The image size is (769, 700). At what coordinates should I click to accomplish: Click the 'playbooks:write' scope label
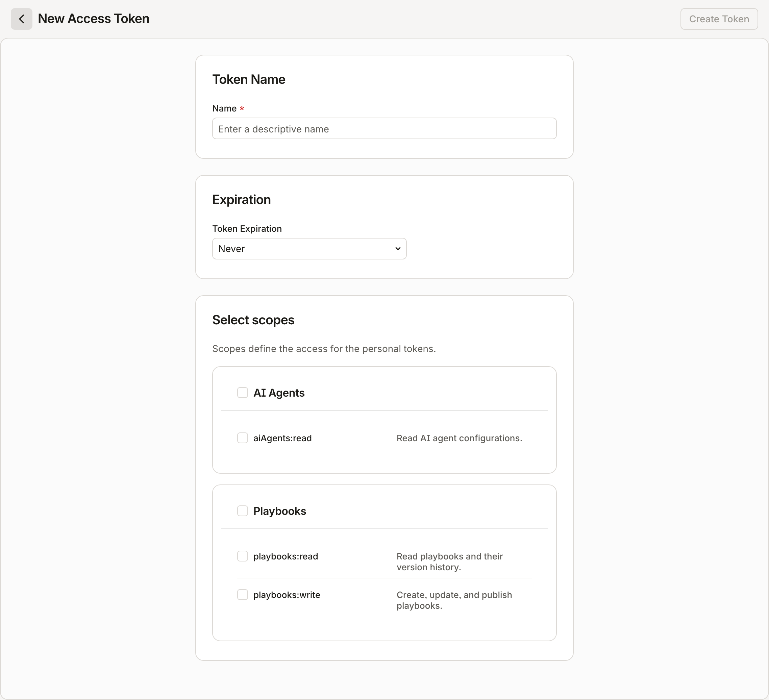coord(287,595)
